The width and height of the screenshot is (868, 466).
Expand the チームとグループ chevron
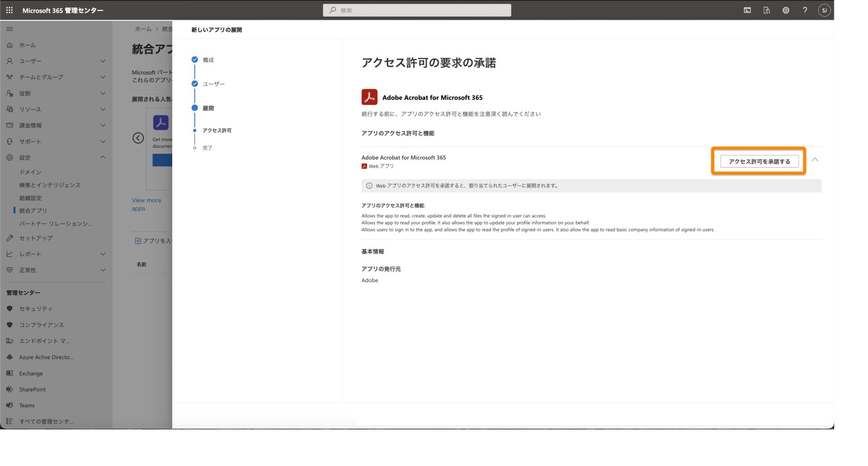click(x=103, y=77)
